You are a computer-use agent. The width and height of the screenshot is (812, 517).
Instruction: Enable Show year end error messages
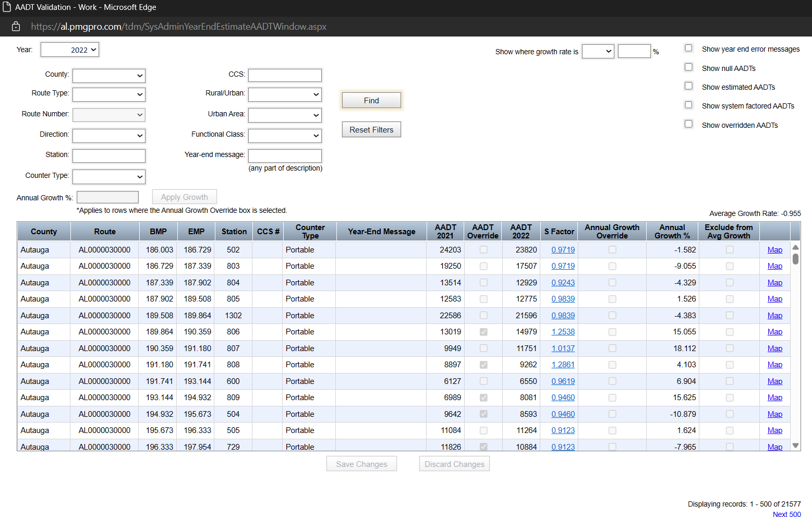688,47
